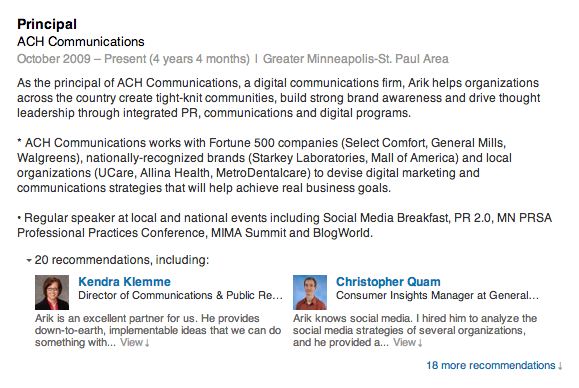
Task: Click the Greater Minneapolis-St. Paul Area location
Action: click(x=356, y=59)
